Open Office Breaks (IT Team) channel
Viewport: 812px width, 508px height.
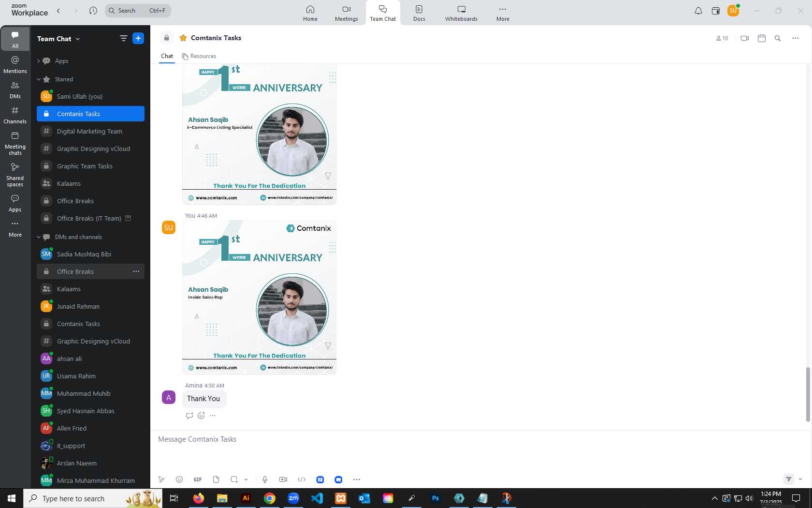pyautogui.click(x=90, y=218)
